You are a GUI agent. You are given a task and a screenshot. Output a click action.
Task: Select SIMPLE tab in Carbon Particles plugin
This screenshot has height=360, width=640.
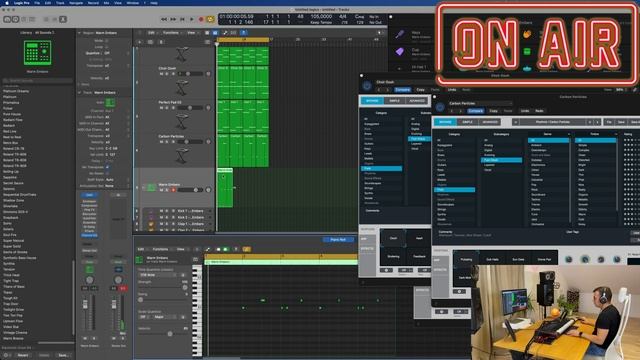pos(467,122)
